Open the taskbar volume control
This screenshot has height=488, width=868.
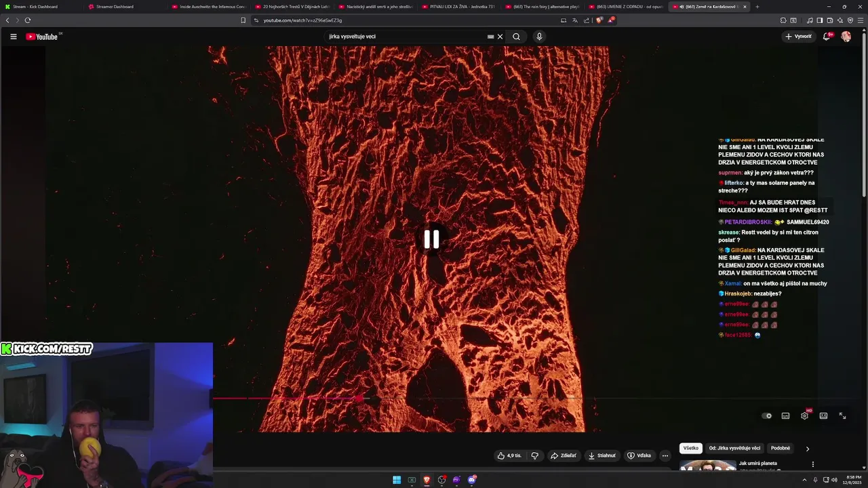tap(834, 480)
